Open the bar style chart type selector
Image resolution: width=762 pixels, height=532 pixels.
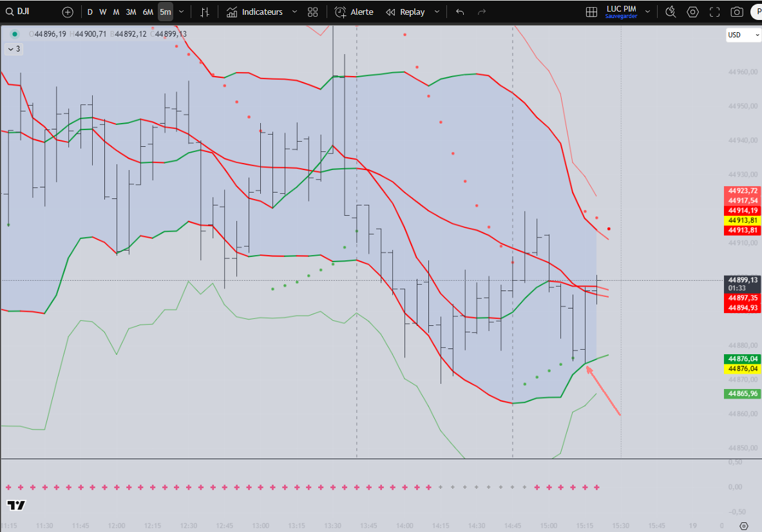(x=205, y=12)
